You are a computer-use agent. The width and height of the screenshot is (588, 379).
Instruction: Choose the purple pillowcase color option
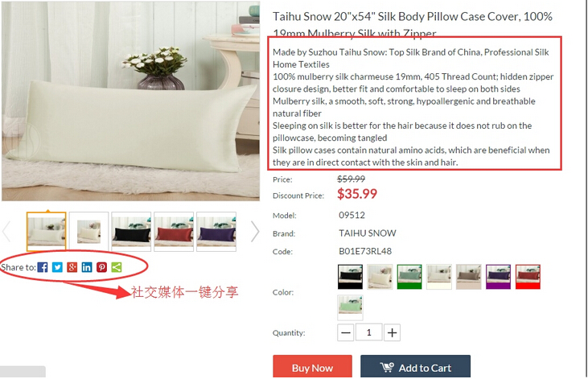499,277
